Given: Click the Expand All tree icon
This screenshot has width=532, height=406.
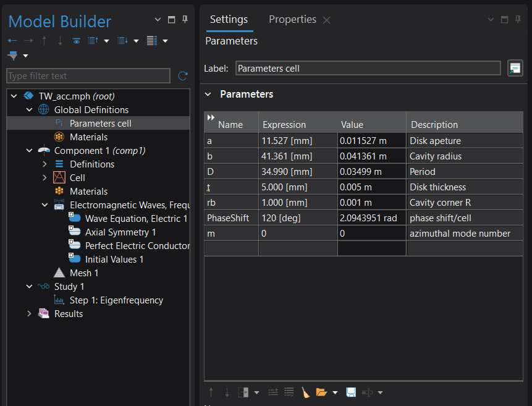Looking at the screenshot, I should (121, 41).
